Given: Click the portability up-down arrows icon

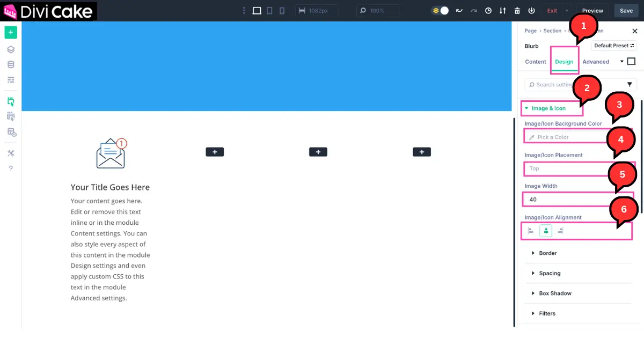Looking at the screenshot, I should coord(502,11).
